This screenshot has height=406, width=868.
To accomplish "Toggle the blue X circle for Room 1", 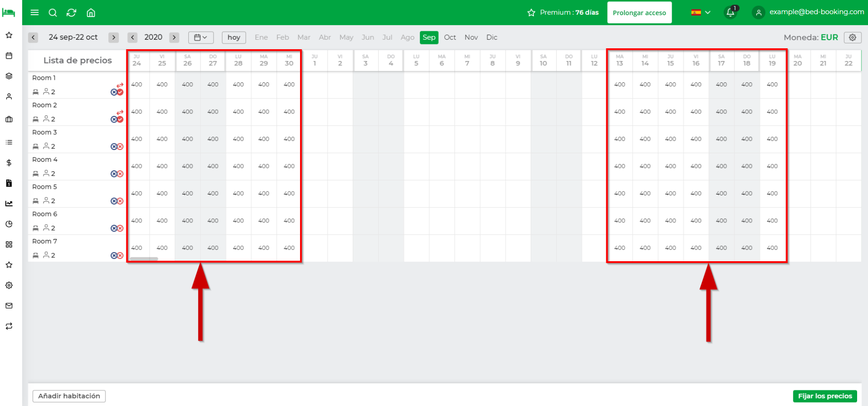I will point(114,92).
